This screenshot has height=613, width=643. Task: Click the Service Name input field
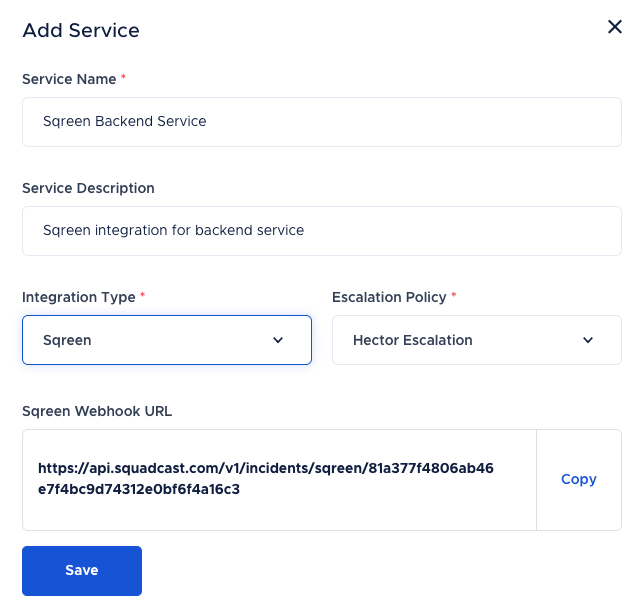click(x=322, y=122)
